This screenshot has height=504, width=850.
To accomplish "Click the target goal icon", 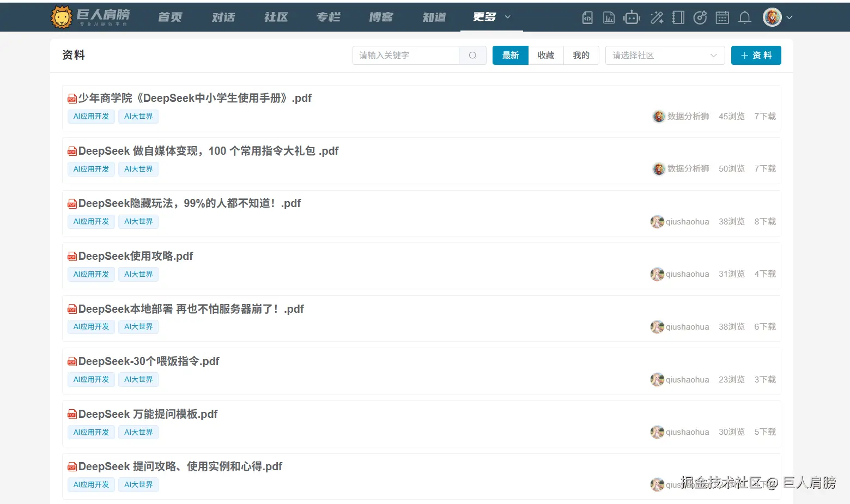I will point(700,17).
